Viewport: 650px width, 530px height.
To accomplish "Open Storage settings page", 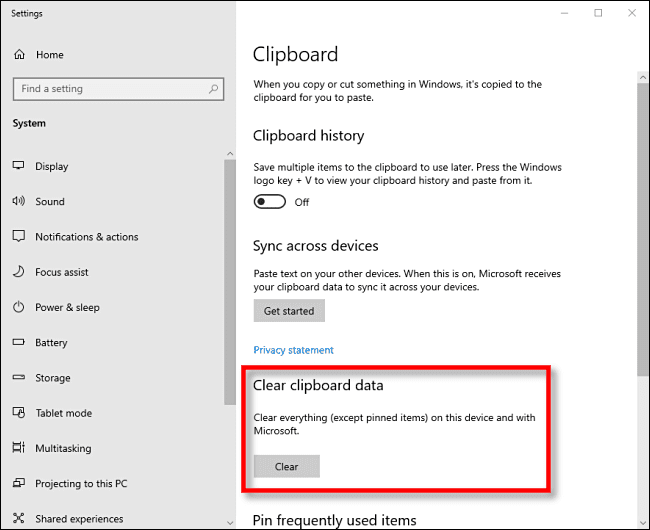I will (52, 378).
